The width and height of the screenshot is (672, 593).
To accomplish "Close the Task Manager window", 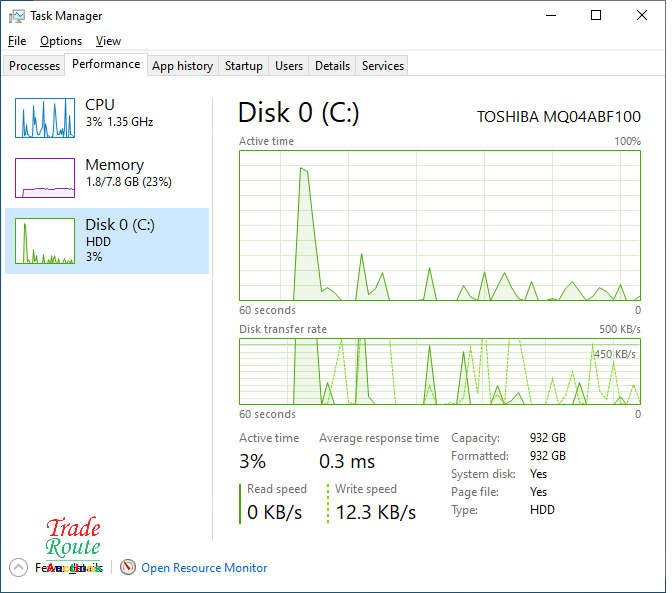I will tap(642, 15).
